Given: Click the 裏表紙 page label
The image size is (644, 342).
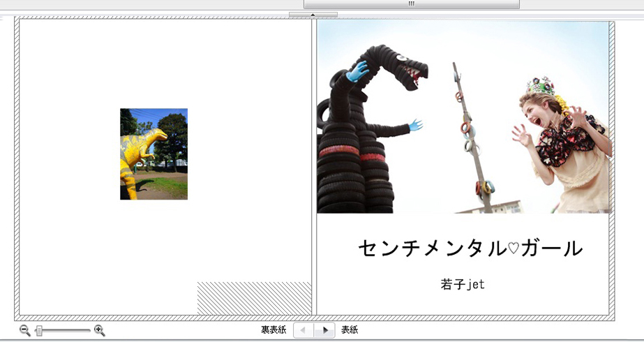Looking at the screenshot, I should tap(274, 330).
